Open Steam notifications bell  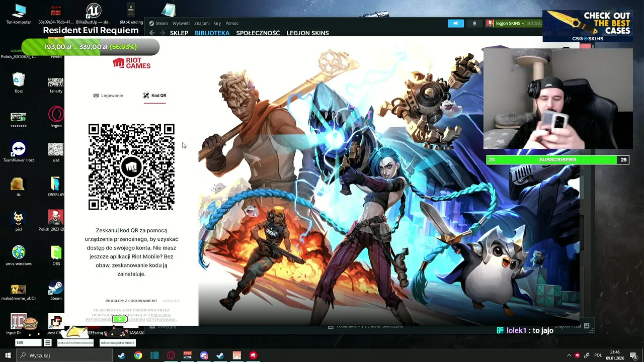click(x=474, y=24)
